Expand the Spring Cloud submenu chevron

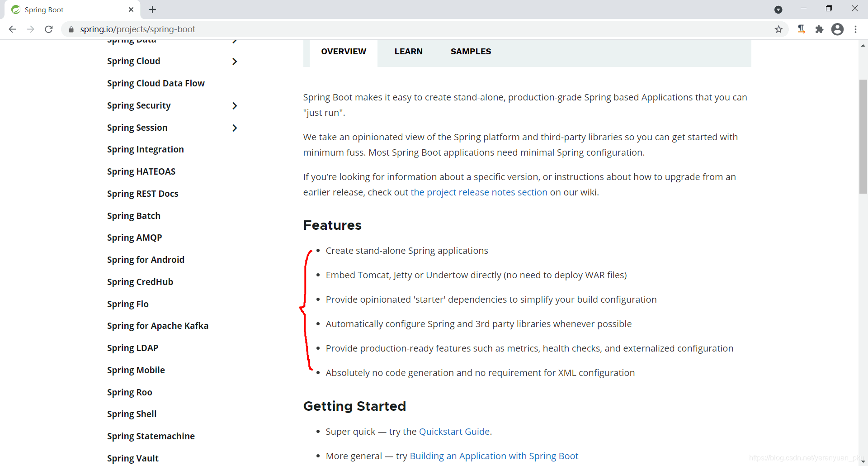[234, 62]
